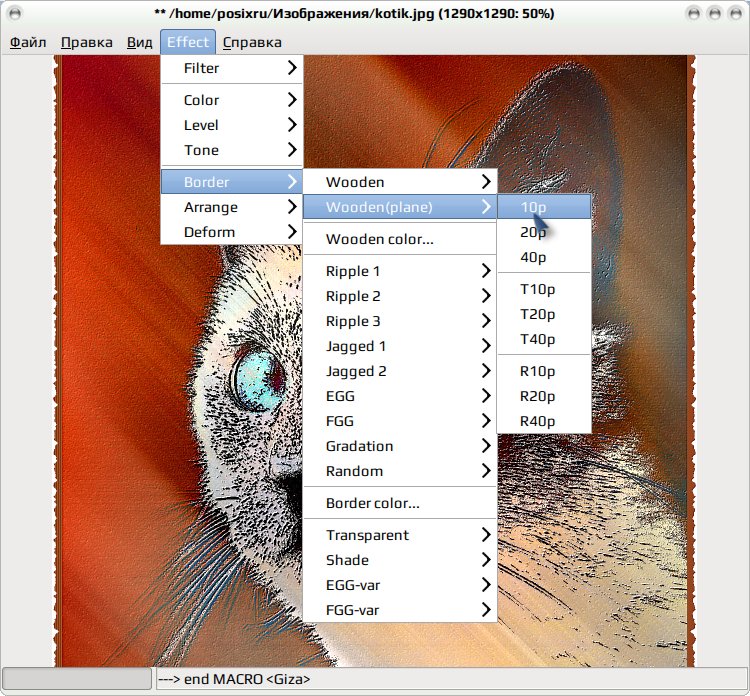Click the status bar progress field
750x696 pixels.
tap(77, 679)
